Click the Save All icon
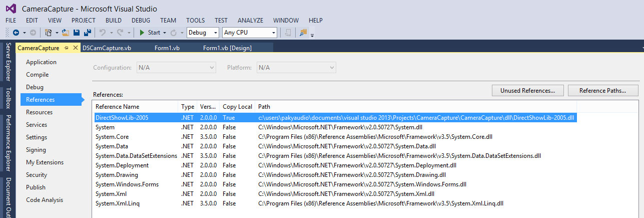This screenshot has height=218, width=644. coord(88,33)
